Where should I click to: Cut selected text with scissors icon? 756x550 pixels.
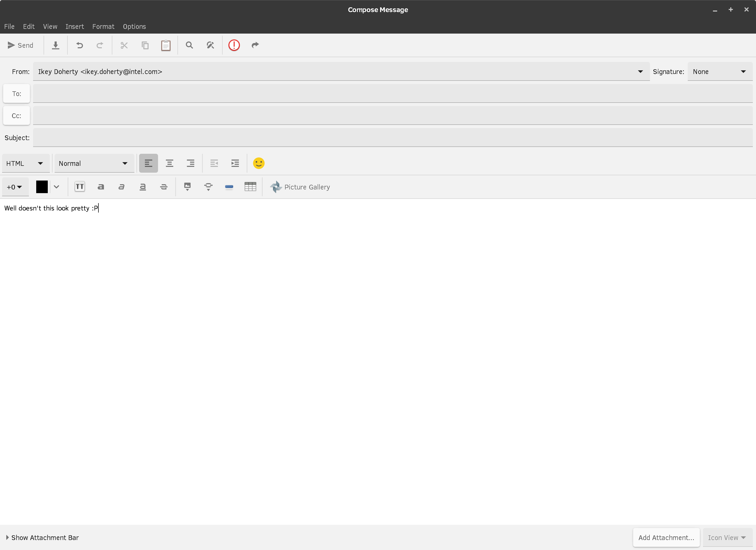click(x=124, y=45)
